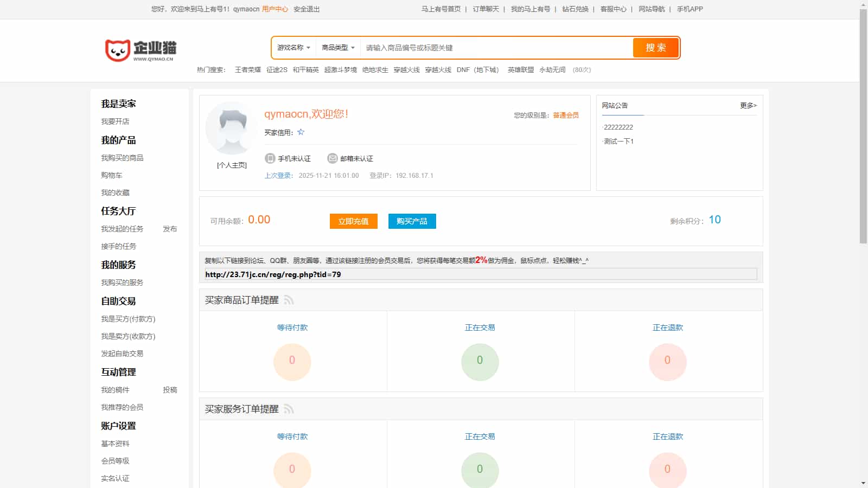Click RSS icon beside 买家商品订单提醒
This screenshot has width=868, height=488.
click(x=289, y=300)
